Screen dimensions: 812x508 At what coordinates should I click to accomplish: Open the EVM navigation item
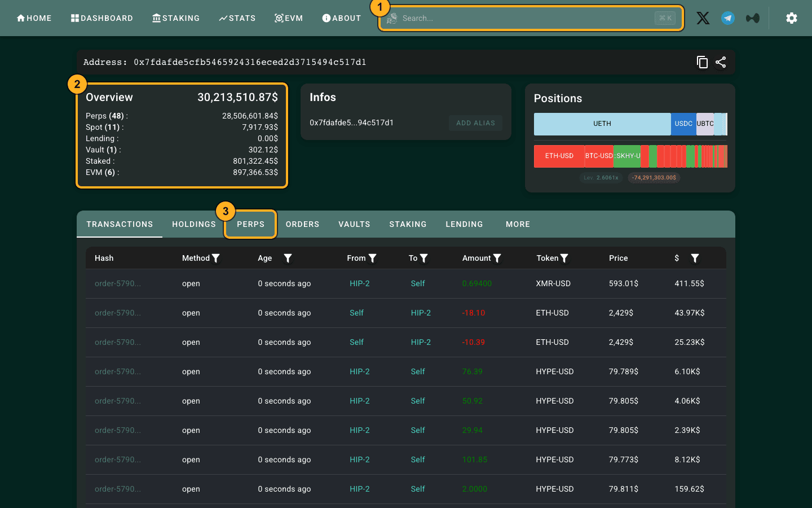(289, 18)
